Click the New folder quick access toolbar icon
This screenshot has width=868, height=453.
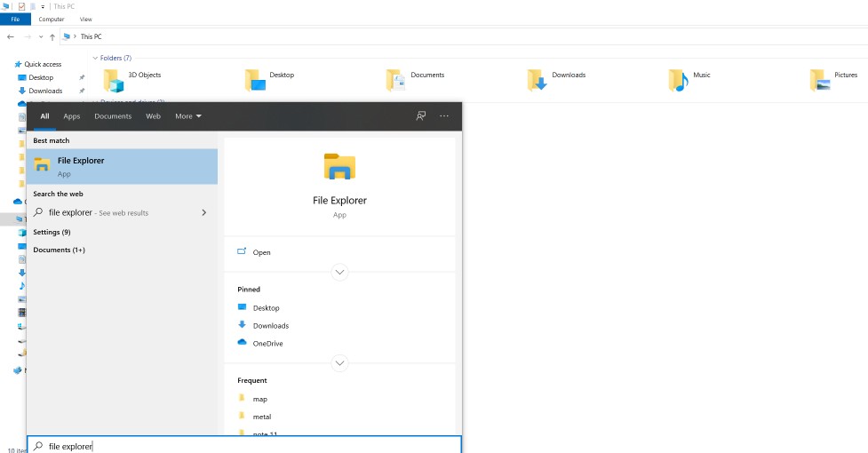tap(33, 6)
